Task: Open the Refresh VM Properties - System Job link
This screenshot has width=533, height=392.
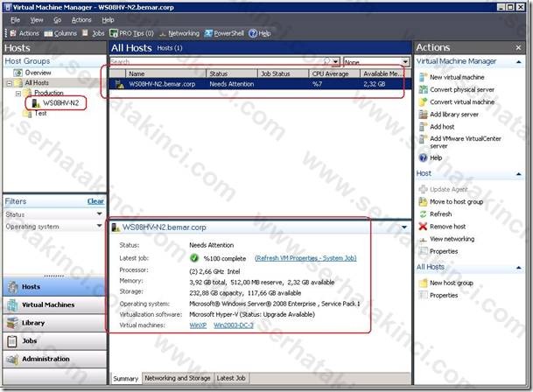Action: pos(305,258)
